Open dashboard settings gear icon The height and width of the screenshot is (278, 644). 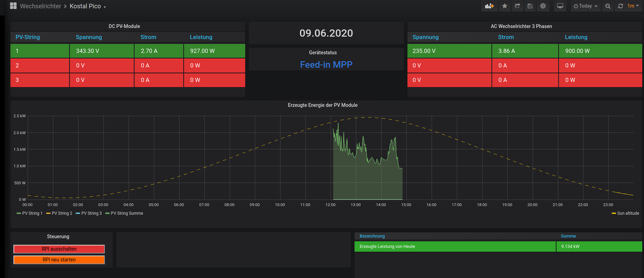543,6
